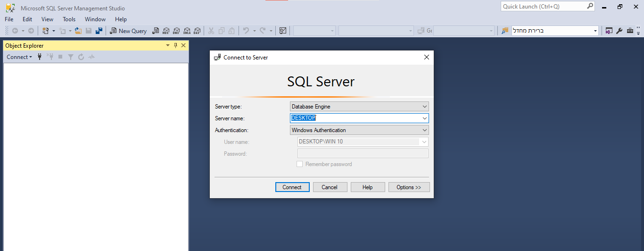The image size is (644, 251).
Task: Click the Connect Object Explorer plug icon
Action: pyautogui.click(x=40, y=57)
